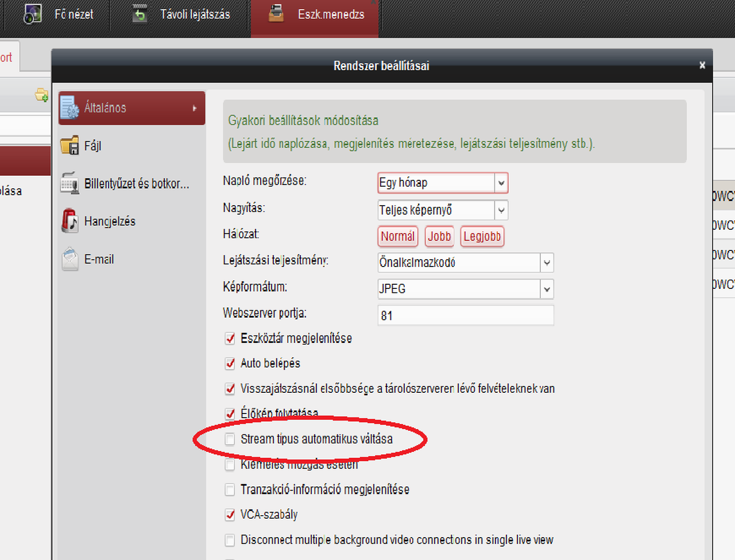Click the Fájl folder icon
The height and width of the screenshot is (560, 735).
pos(69,145)
